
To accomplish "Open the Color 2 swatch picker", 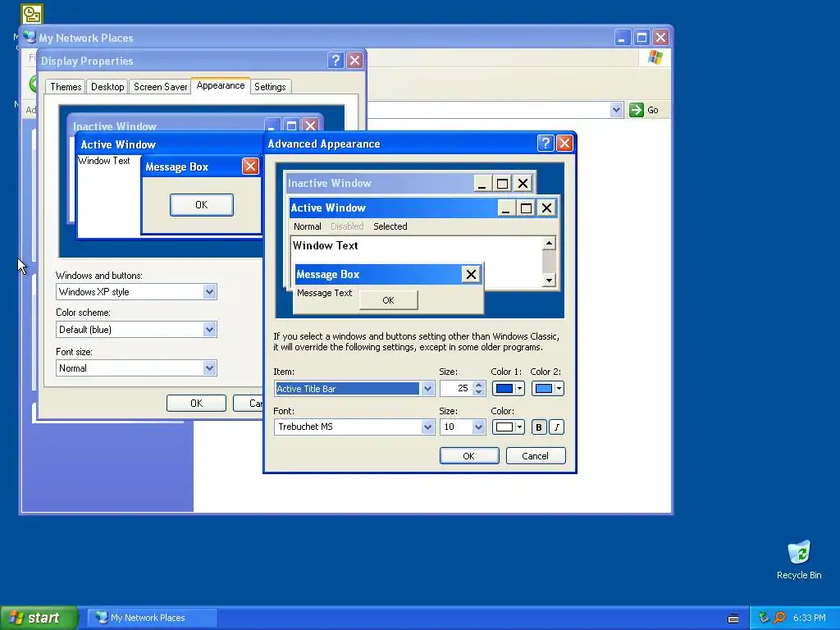I will coord(547,388).
